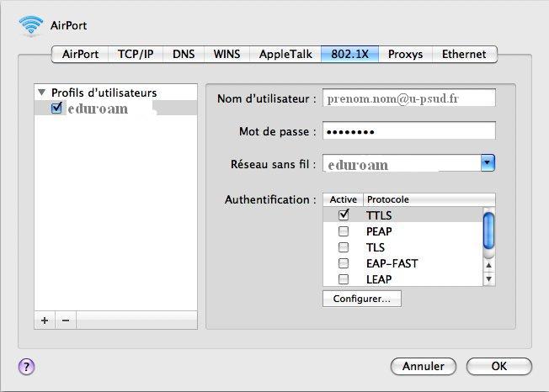Screen dimensions: 549x392
Task: Switch to the AirPort tab
Action: (x=80, y=54)
